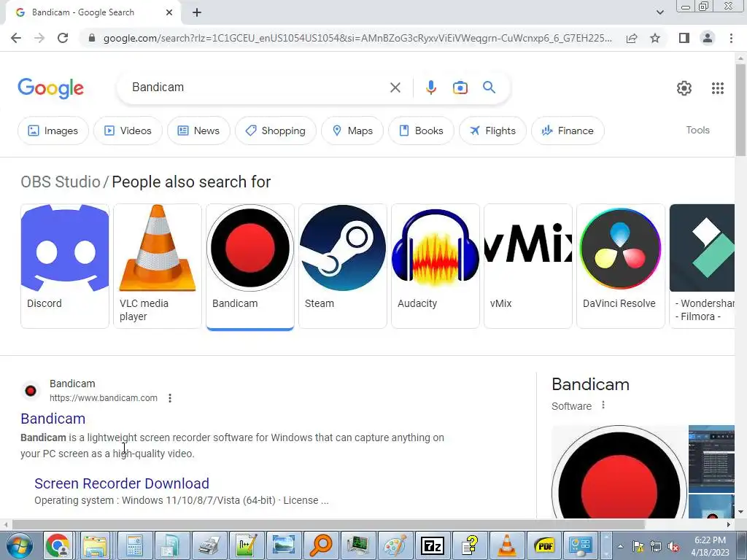The width and height of the screenshot is (747, 560).
Task: Open the Windows Start menu
Action: (x=19, y=545)
